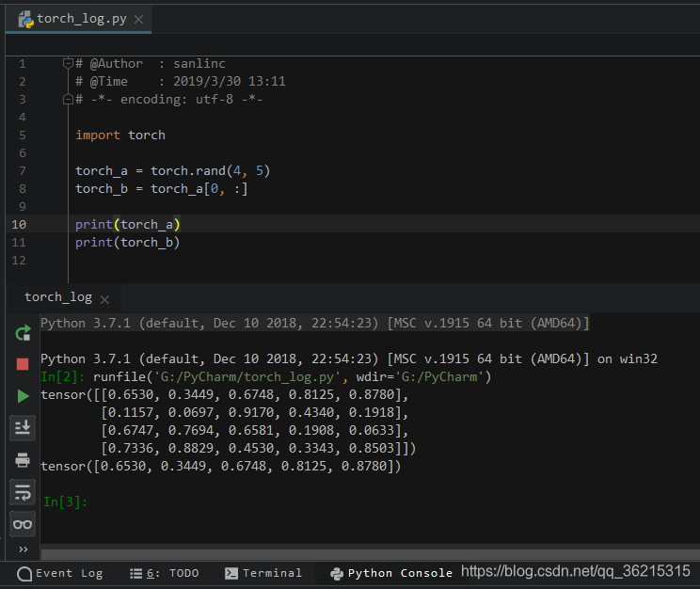The height and width of the screenshot is (589, 700).
Task: Select the torch_log.py editor tab
Action: pos(79,19)
